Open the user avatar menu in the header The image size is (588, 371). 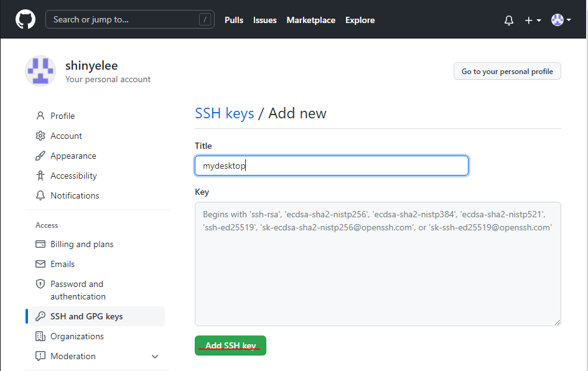pyautogui.click(x=561, y=20)
